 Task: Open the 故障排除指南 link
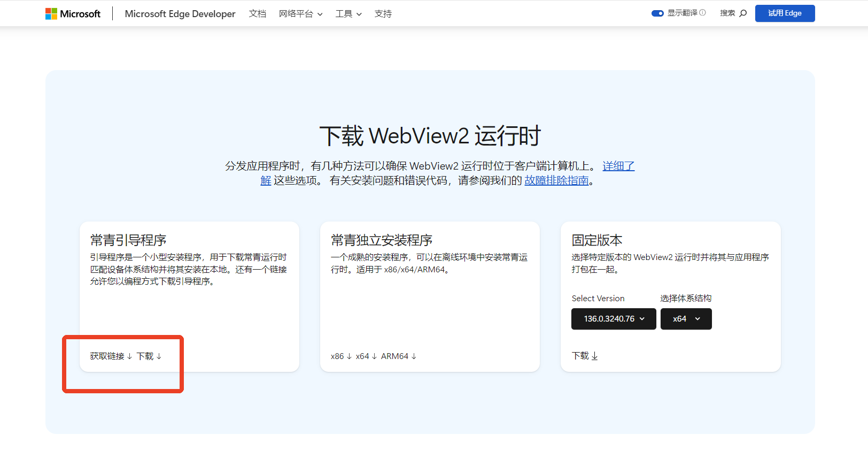556,181
